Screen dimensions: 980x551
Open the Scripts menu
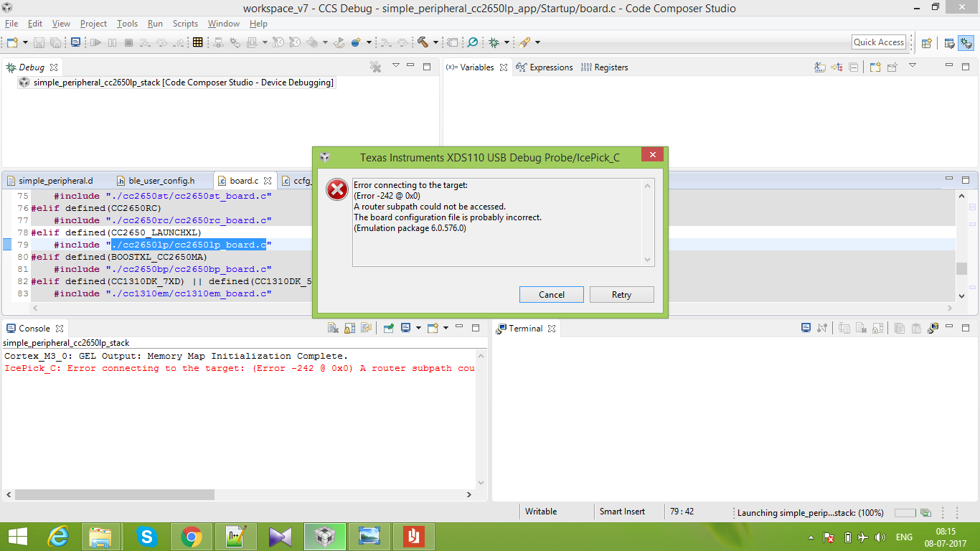[x=184, y=23]
